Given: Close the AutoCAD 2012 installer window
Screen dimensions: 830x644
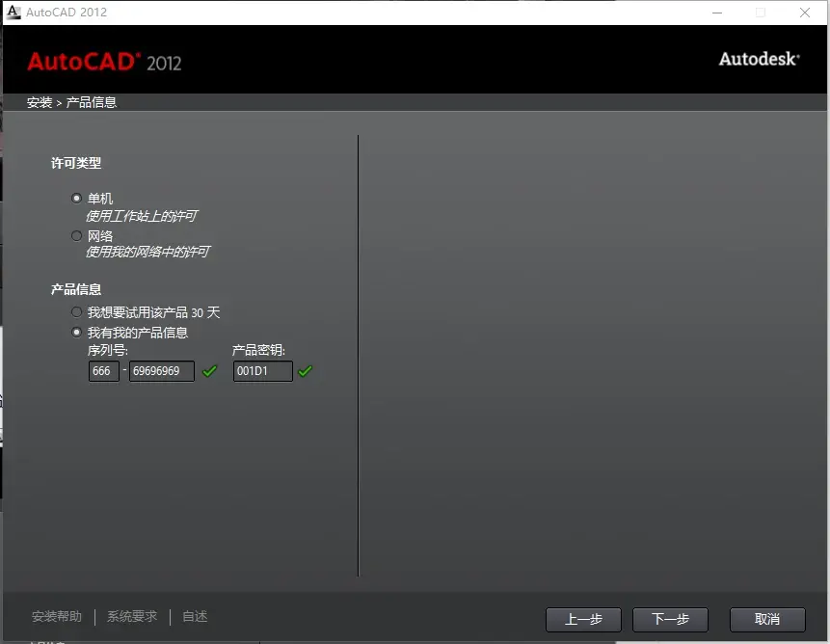Looking at the screenshot, I should (805, 13).
